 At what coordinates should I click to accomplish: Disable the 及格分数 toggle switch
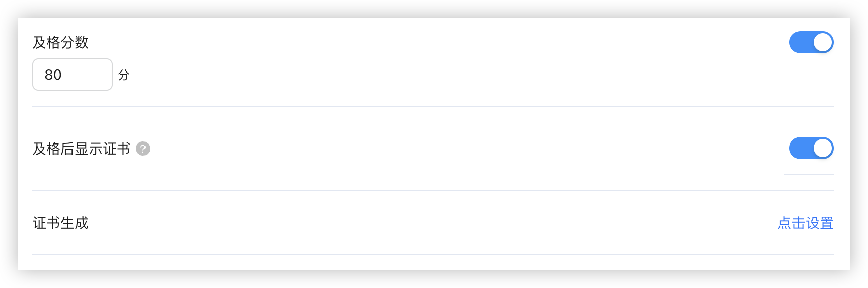tap(811, 42)
